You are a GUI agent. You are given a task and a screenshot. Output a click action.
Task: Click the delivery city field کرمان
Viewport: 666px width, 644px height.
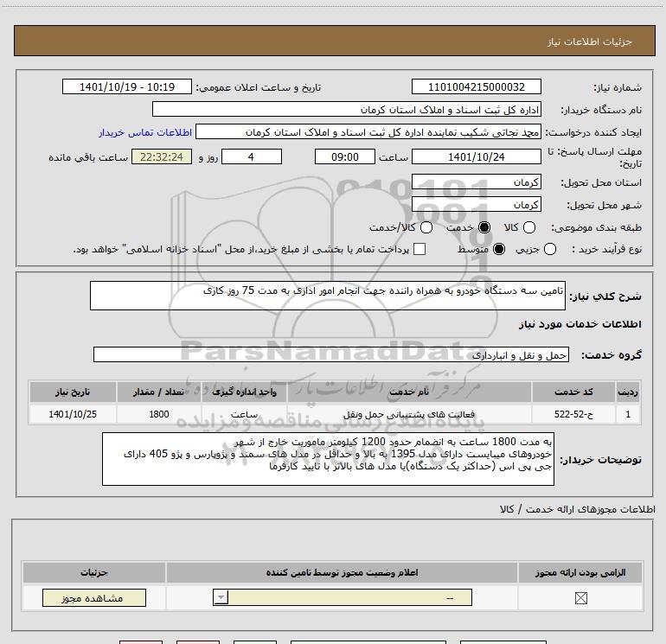tap(476, 204)
